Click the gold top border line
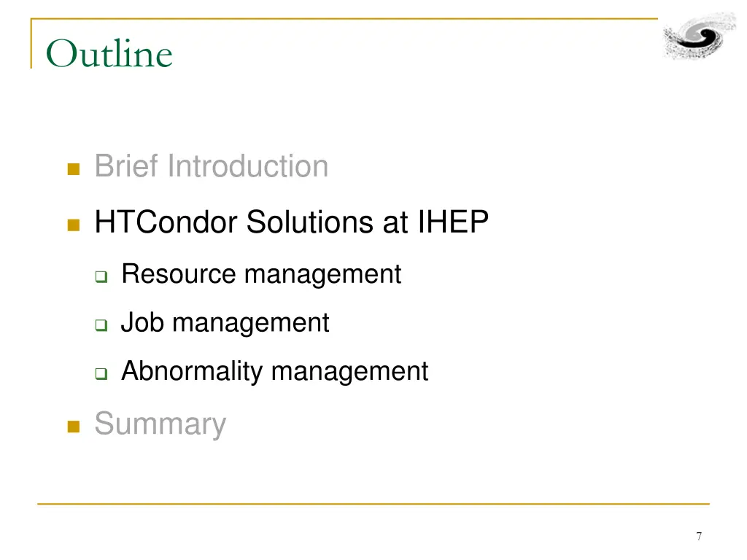Viewport: 747px width, 560px height. 344,19
